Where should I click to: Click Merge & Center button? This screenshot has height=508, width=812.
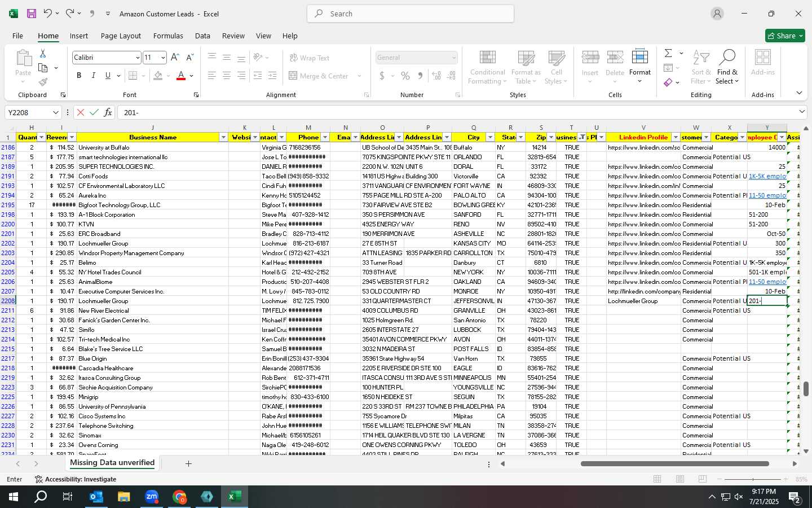pos(319,76)
